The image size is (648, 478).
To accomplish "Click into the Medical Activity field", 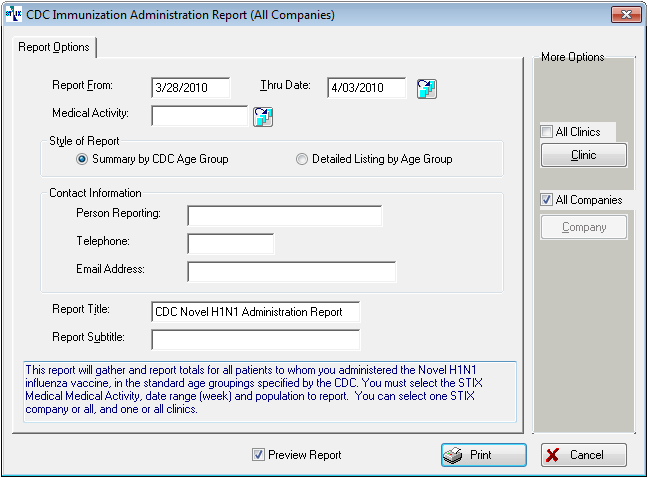I will tap(200, 116).
